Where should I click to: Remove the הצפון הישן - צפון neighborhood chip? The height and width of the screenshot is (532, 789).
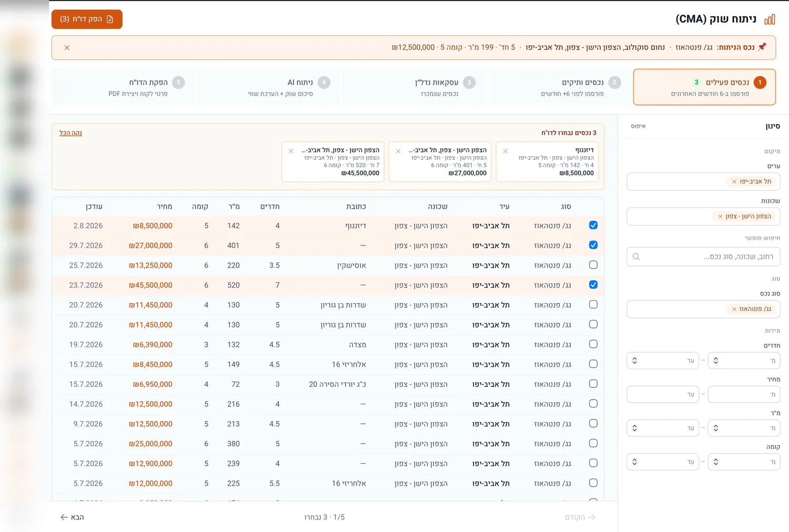coord(721,216)
